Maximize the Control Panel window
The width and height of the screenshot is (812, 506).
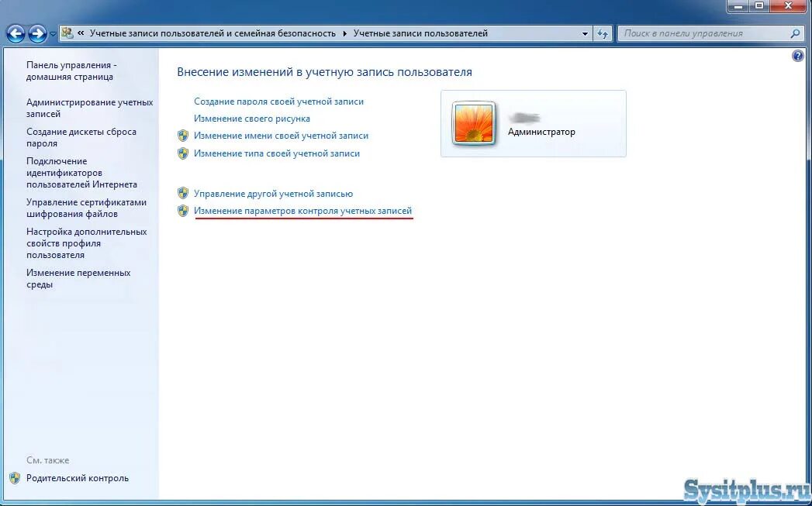coord(760,6)
